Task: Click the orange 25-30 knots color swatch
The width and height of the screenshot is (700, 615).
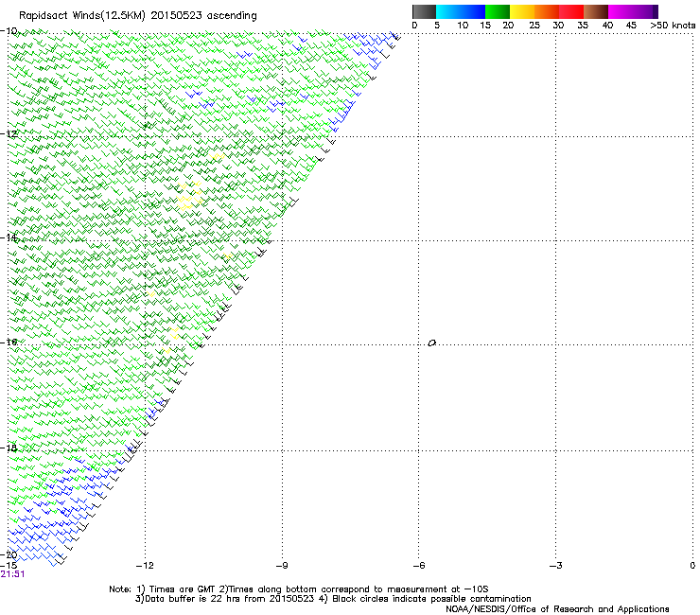Action: pyautogui.click(x=547, y=11)
